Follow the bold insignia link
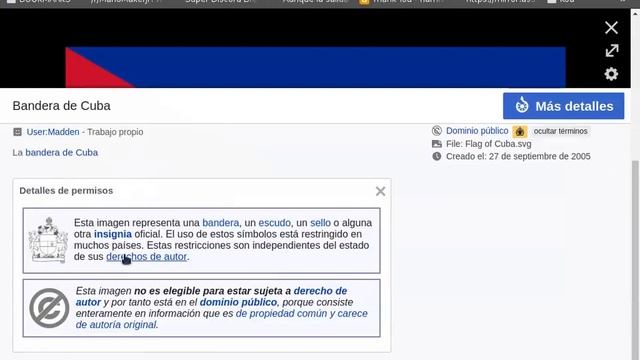The image size is (640, 360). click(113, 234)
